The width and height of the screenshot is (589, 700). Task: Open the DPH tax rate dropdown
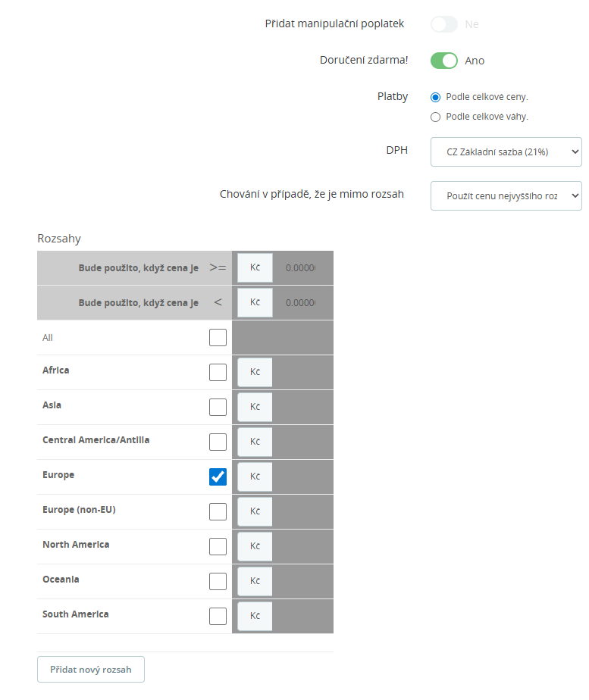[x=506, y=152]
